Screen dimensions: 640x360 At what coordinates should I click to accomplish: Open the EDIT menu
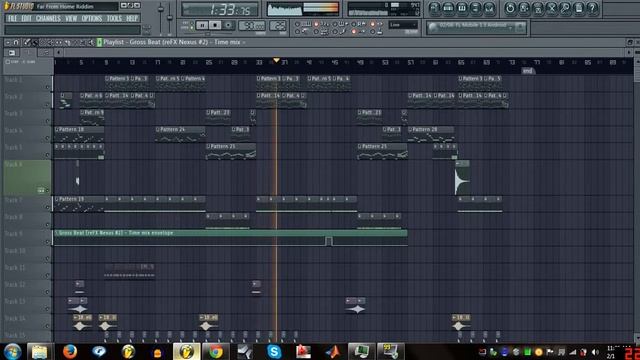26,18
